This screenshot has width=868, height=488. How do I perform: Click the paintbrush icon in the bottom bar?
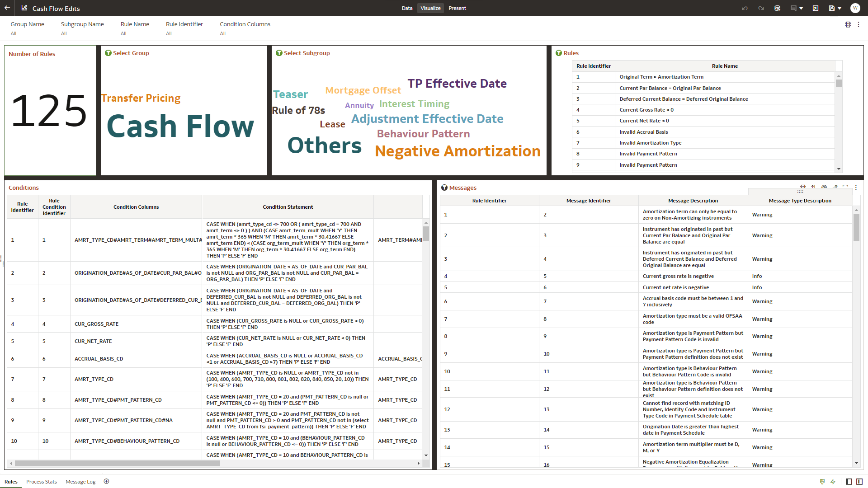[x=822, y=482]
